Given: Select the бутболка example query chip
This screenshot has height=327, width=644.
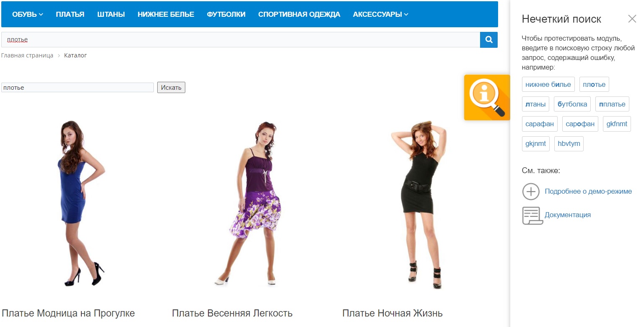Looking at the screenshot, I should point(572,104).
